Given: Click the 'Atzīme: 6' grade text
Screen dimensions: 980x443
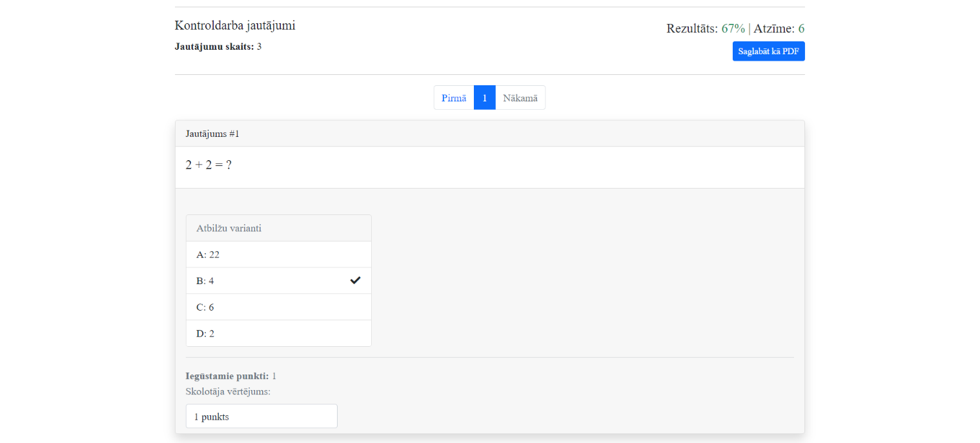Looking at the screenshot, I should [x=779, y=28].
